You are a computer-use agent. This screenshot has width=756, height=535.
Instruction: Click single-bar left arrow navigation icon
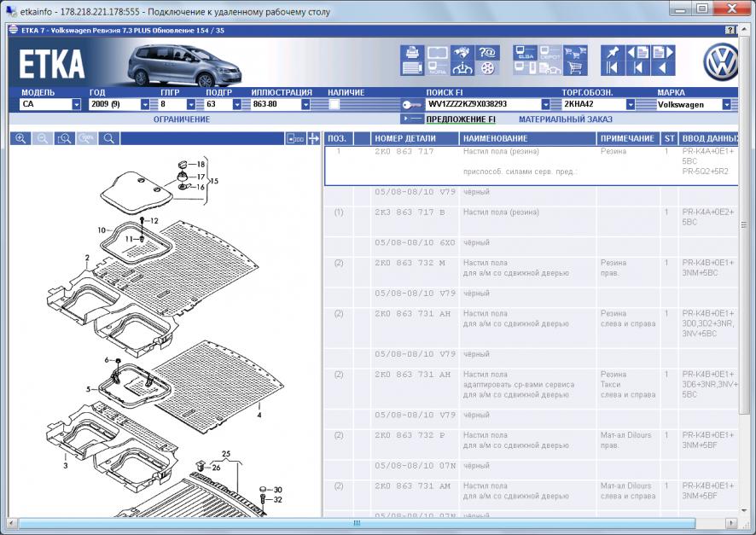(637, 68)
